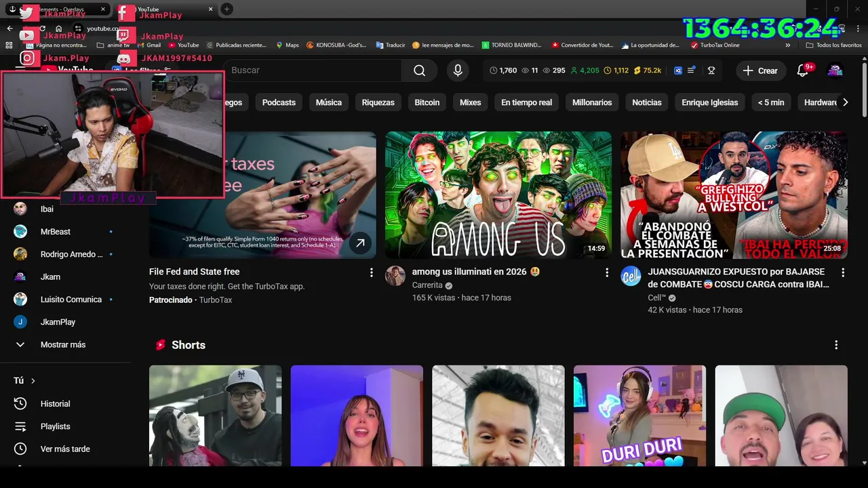Open notifications bell with 9+ badge

tap(803, 70)
